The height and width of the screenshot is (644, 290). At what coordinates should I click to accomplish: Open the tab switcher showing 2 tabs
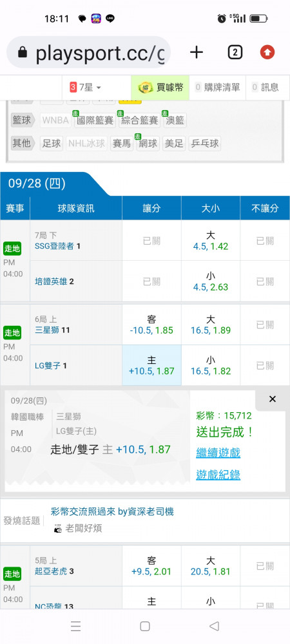tap(235, 52)
